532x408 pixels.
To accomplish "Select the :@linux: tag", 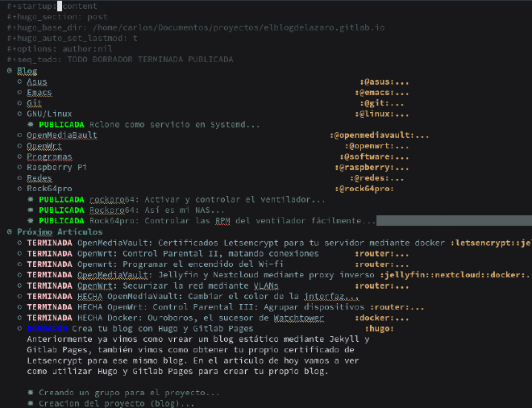I will click(x=374, y=114).
